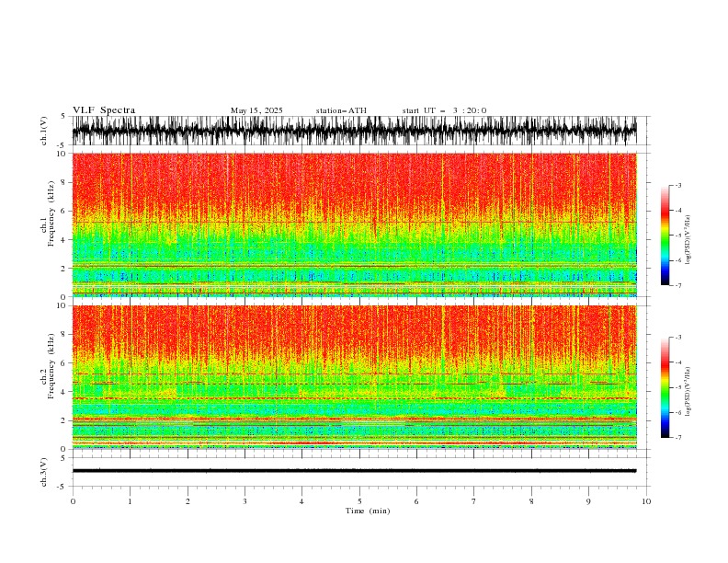
Task: Click the "-5" tick on upper color bar
Action: pyautogui.click(x=678, y=236)
